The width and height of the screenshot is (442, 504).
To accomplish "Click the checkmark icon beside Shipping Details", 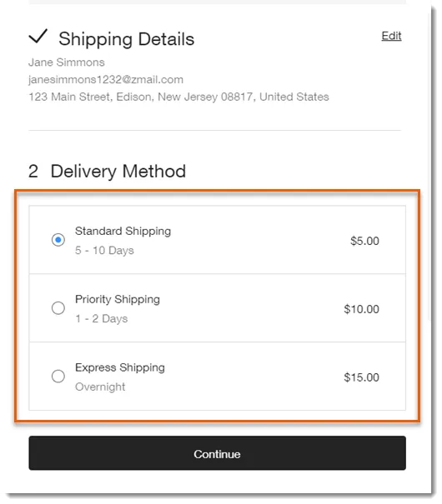I will click(38, 36).
